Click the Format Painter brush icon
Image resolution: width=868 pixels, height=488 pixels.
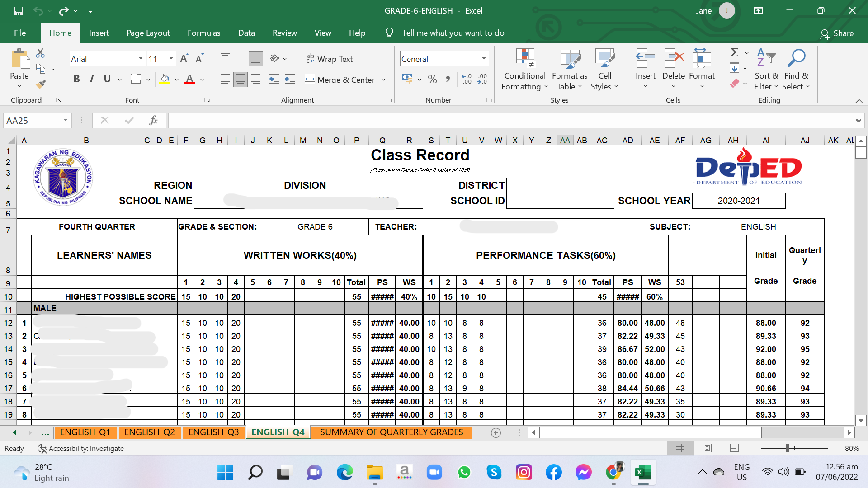tap(41, 84)
